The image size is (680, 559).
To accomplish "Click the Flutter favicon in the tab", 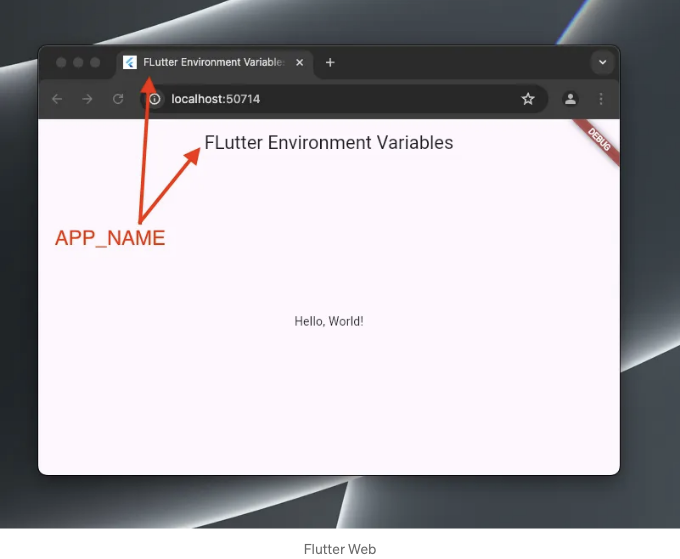I will pyautogui.click(x=130, y=62).
